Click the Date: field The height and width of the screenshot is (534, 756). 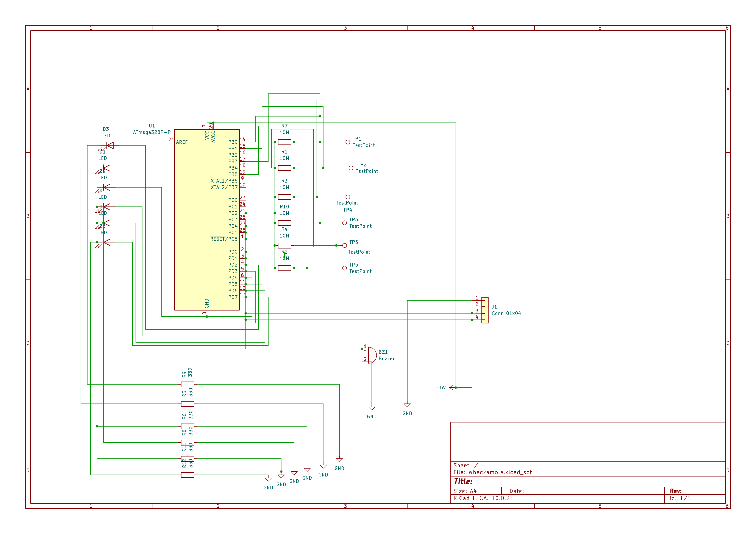517,491
